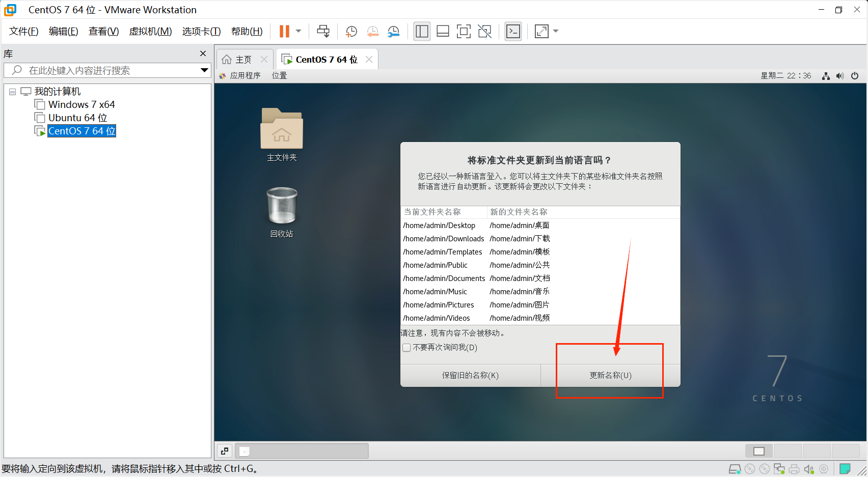Open the 文件(F) menu
The width and height of the screenshot is (868, 477).
pos(24,31)
